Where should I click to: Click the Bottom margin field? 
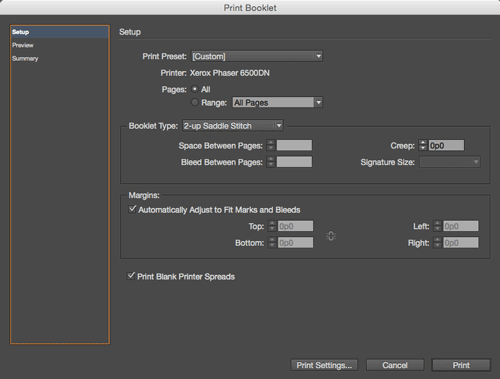point(295,243)
